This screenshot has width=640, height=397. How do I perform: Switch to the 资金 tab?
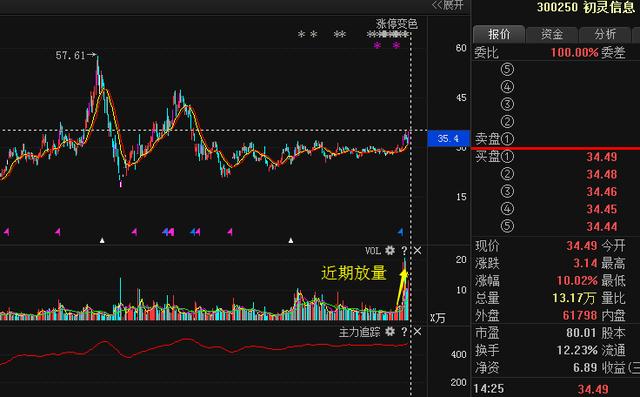(552, 34)
